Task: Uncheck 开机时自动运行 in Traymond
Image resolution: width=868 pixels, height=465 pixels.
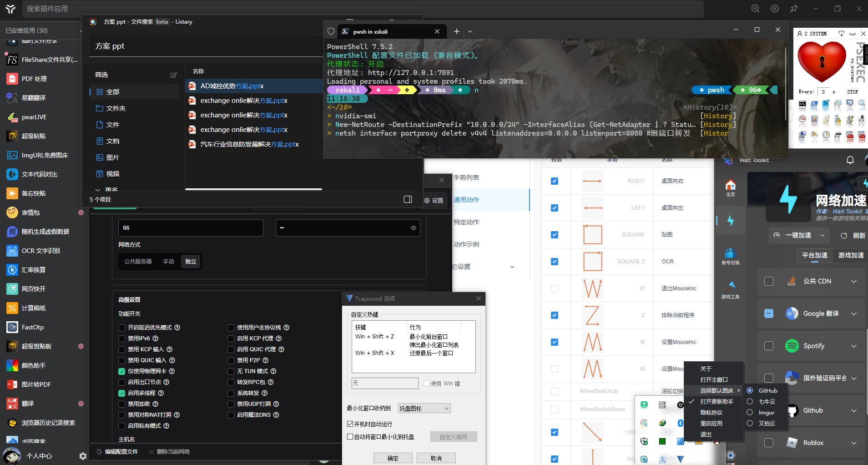Action: pyautogui.click(x=350, y=424)
